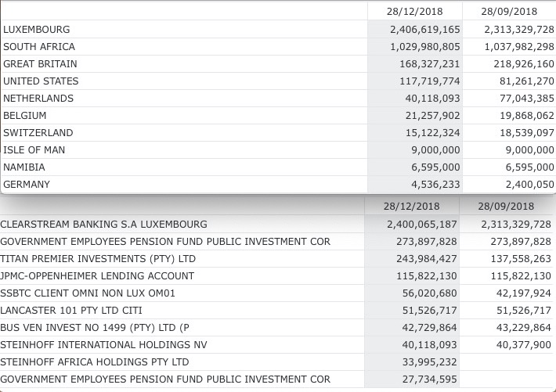This screenshot has height=392, width=556.
Task: Click 28/12/2018 header in the holders table
Action: (x=411, y=207)
